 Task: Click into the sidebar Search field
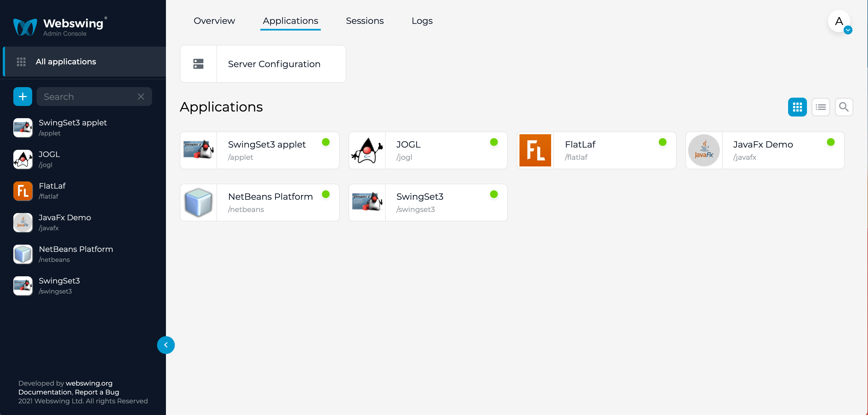[x=94, y=97]
